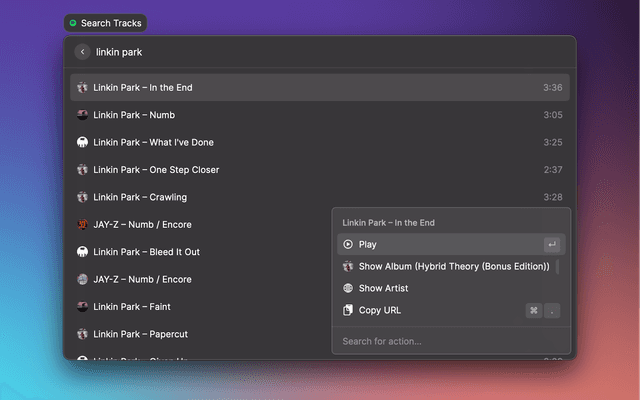640x400 pixels.
Task: Click the album art icon for What I've Done
Action: click(83, 143)
